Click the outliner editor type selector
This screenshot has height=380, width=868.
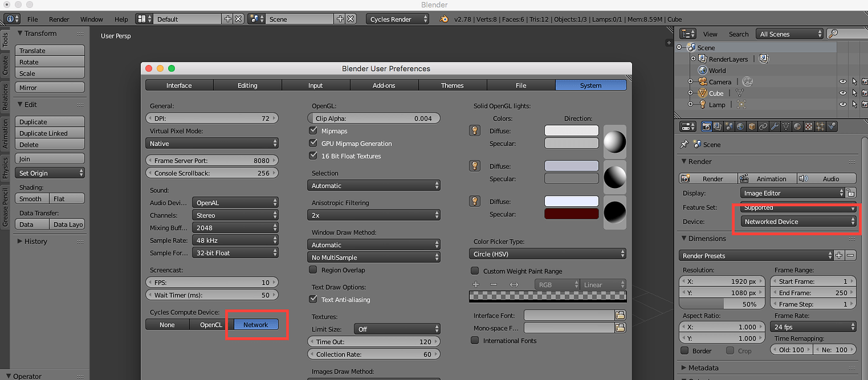[687, 33]
